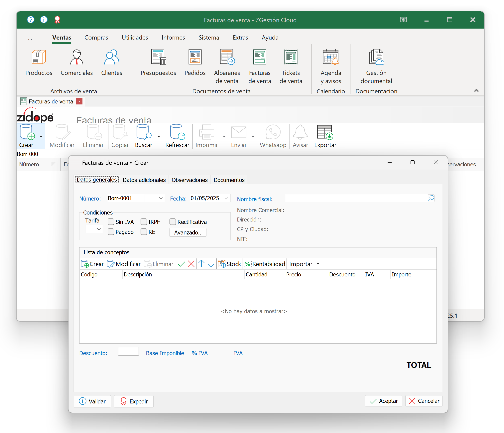Click the info icon in title bar
This screenshot has height=433, width=504.
point(44,19)
